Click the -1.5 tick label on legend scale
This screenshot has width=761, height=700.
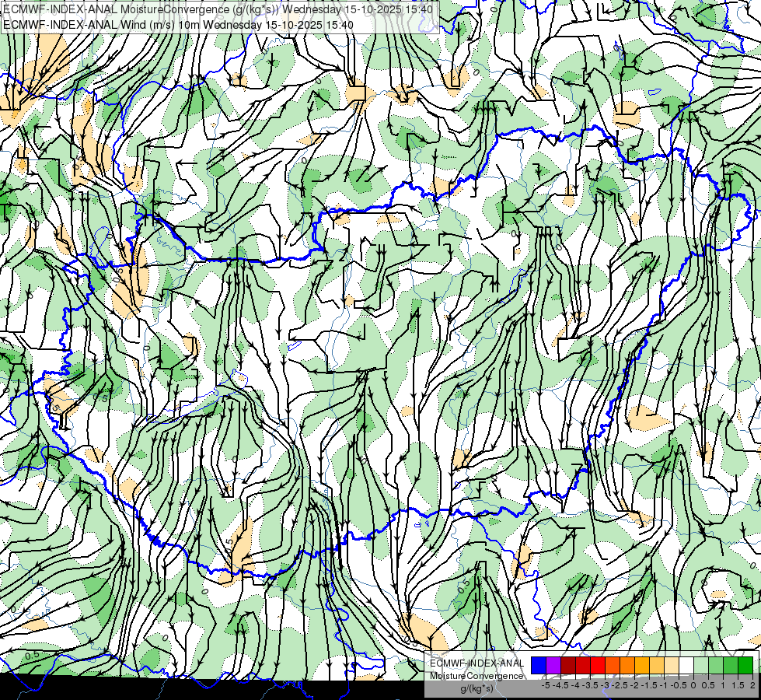(649, 685)
